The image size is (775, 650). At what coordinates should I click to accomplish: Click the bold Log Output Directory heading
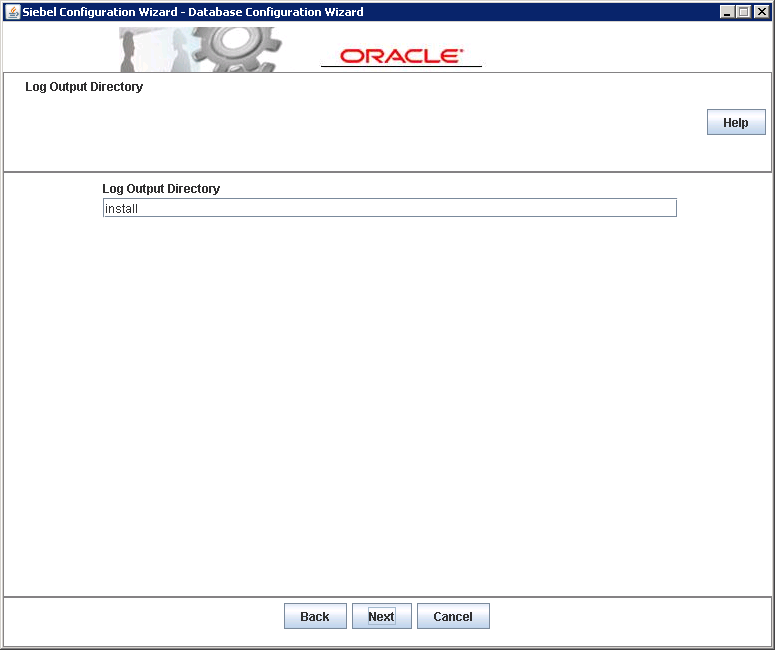pos(84,87)
